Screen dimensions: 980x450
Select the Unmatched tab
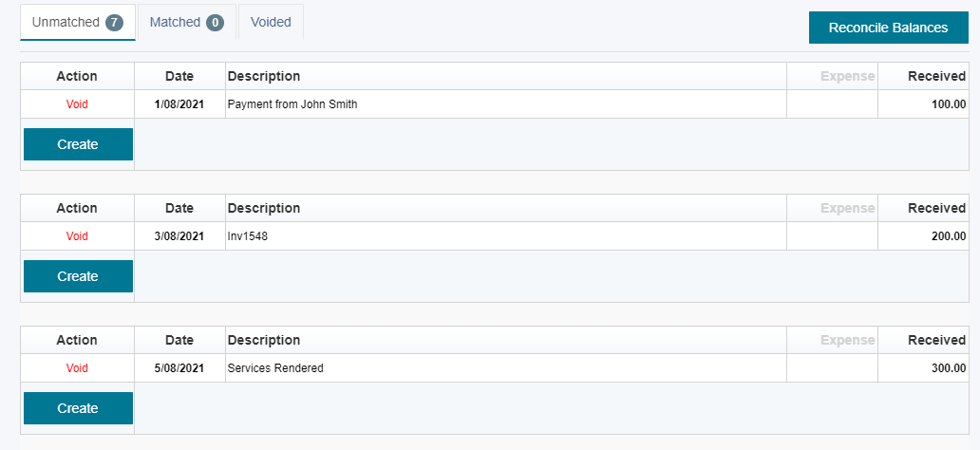click(78, 23)
